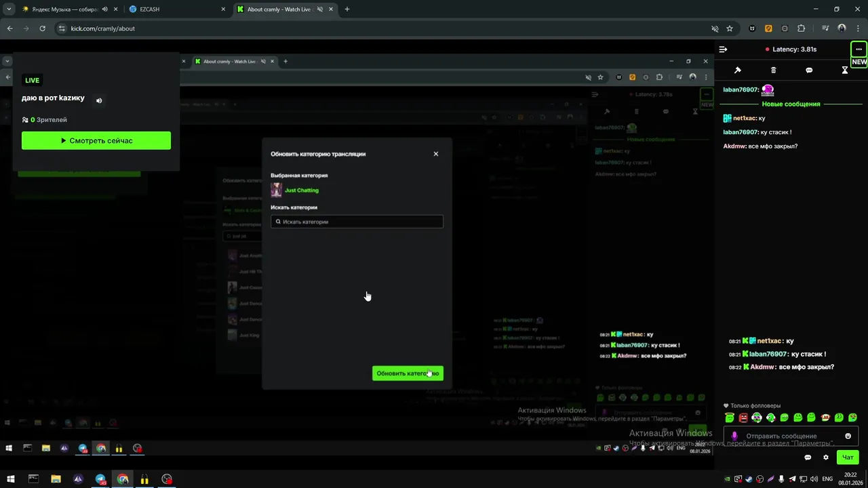Screen dimensions: 868x488
Task: Click the purple microphone icon in message box
Action: 734,436
